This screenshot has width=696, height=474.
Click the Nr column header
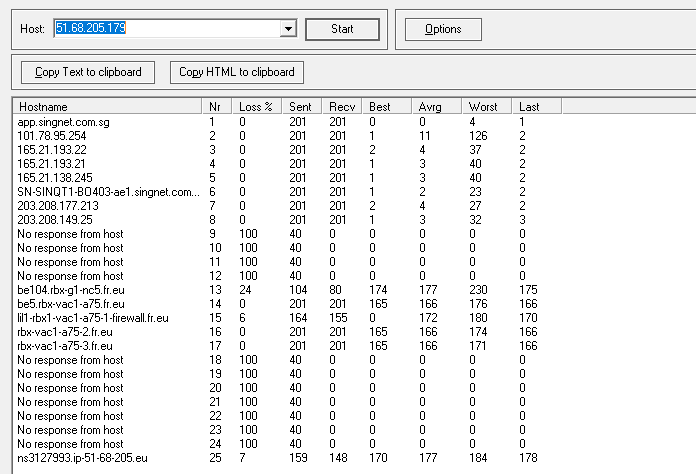tap(215, 106)
